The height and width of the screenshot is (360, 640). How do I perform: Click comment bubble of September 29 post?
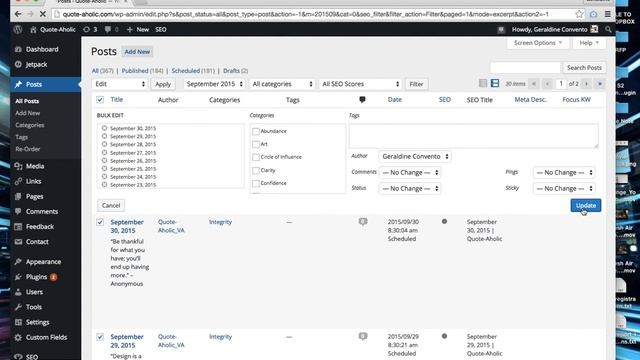point(363,336)
